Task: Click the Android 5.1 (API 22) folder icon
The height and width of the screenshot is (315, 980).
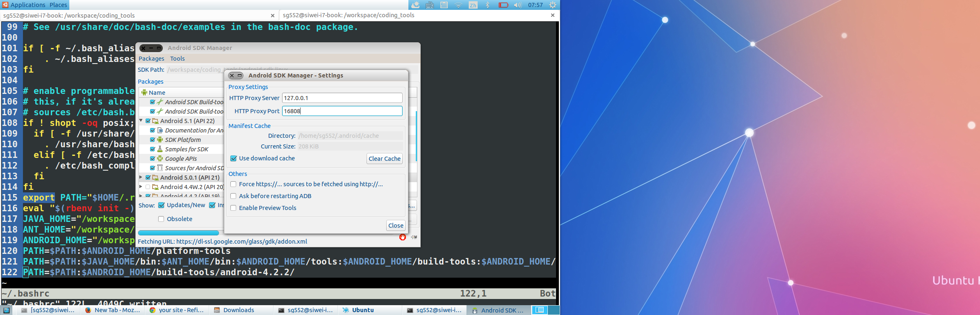Action: point(155,121)
